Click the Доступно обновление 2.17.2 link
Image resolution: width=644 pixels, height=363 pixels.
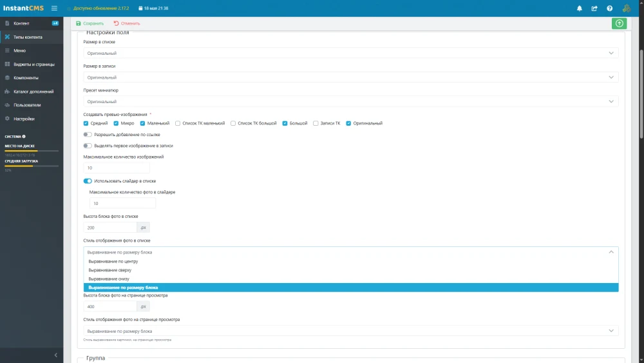(x=101, y=8)
